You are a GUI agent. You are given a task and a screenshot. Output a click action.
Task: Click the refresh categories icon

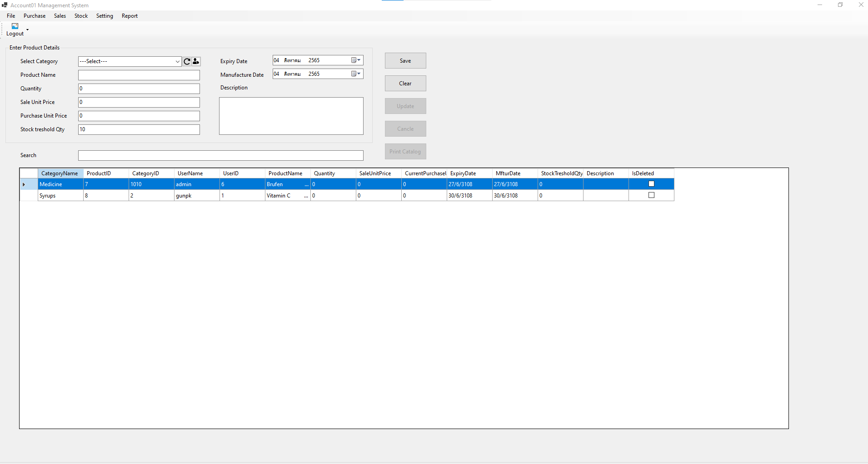pos(186,61)
